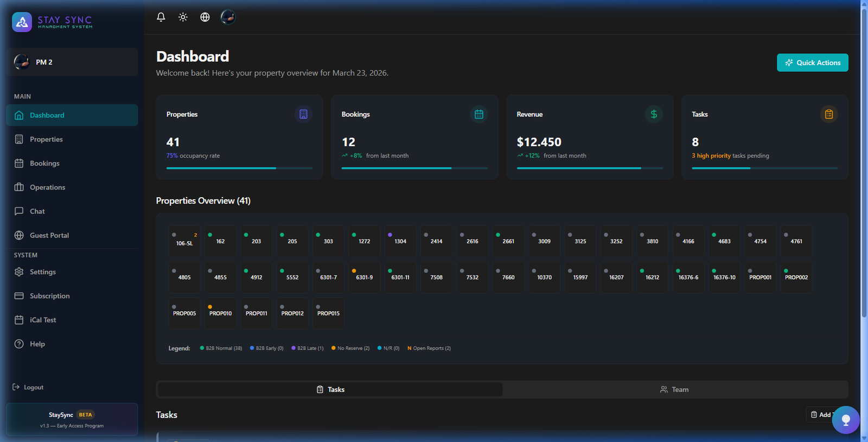The width and height of the screenshot is (868, 442).
Task: Select property tile 16376-10
Action: (724, 277)
